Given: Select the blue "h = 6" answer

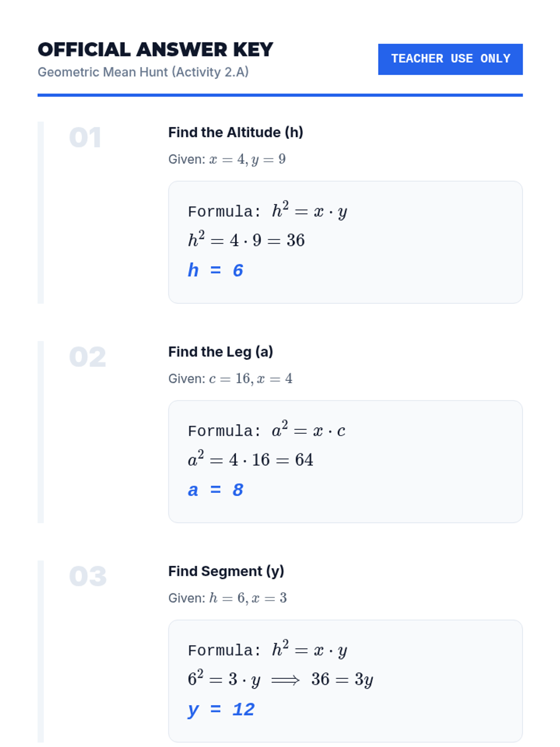Looking at the screenshot, I should 215,270.
